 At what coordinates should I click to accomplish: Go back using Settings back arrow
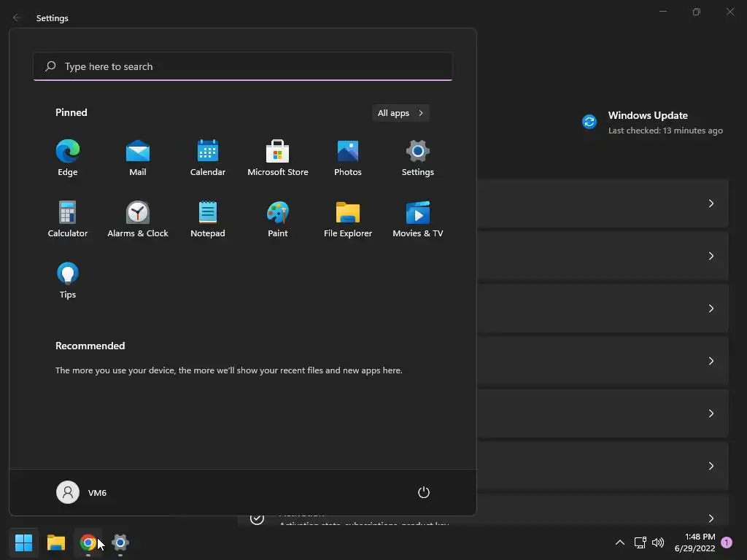(x=17, y=17)
